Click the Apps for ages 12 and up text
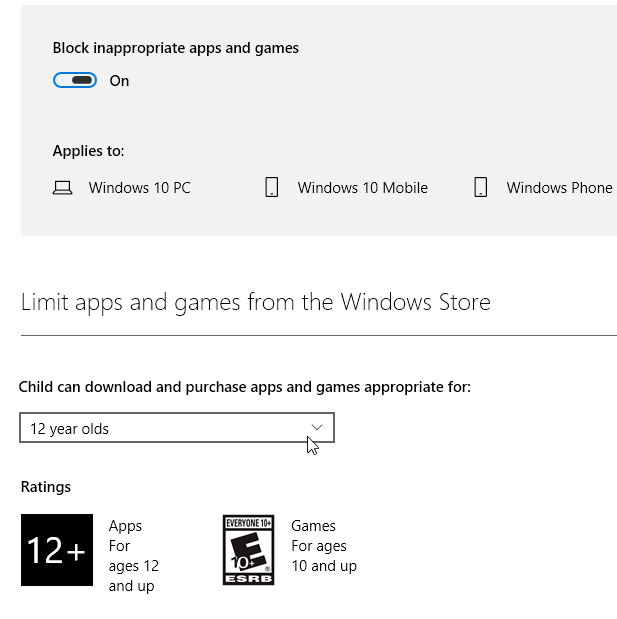The width and height of the screenshot is (617, 619). tap(133, 556)
